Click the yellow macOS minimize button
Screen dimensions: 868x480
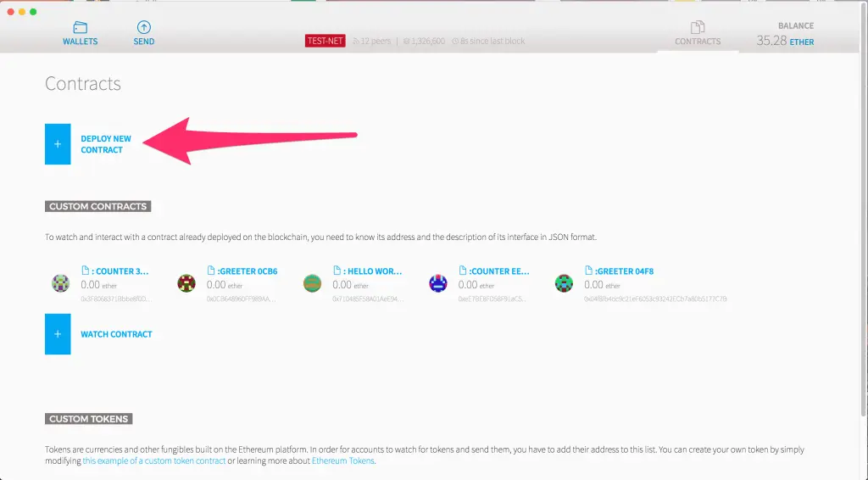22,12
